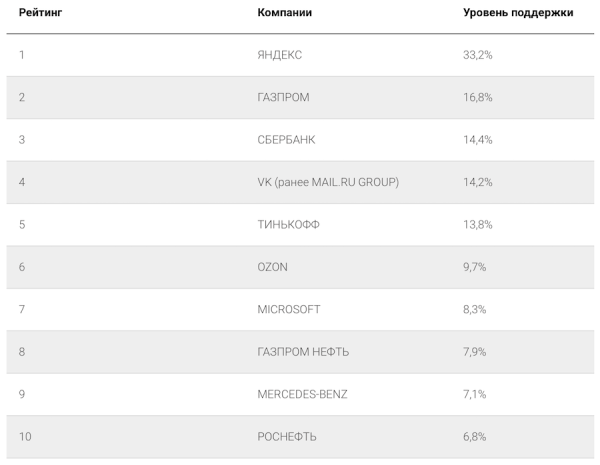
Task: Select the РОСНЕФТЬ company cell
Action: [286, 437]
